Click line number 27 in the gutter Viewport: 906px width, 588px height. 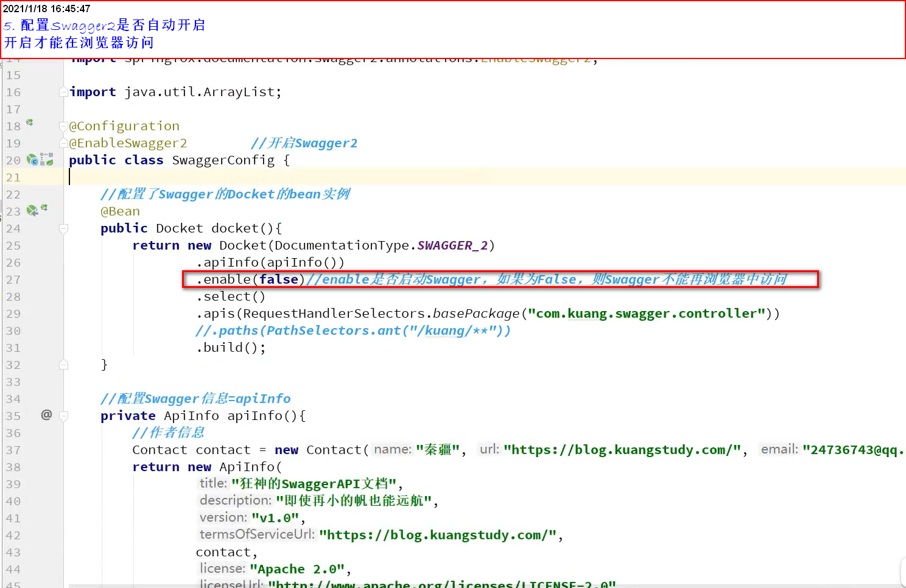13,279
